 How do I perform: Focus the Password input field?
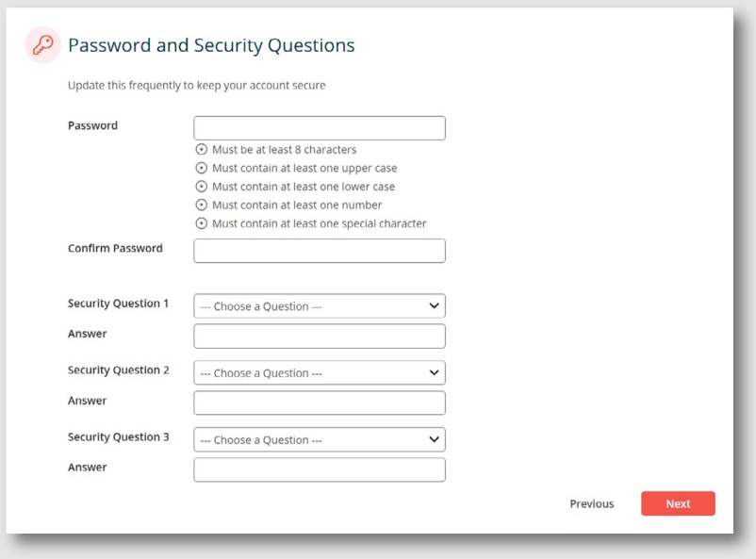pos(319,128)
